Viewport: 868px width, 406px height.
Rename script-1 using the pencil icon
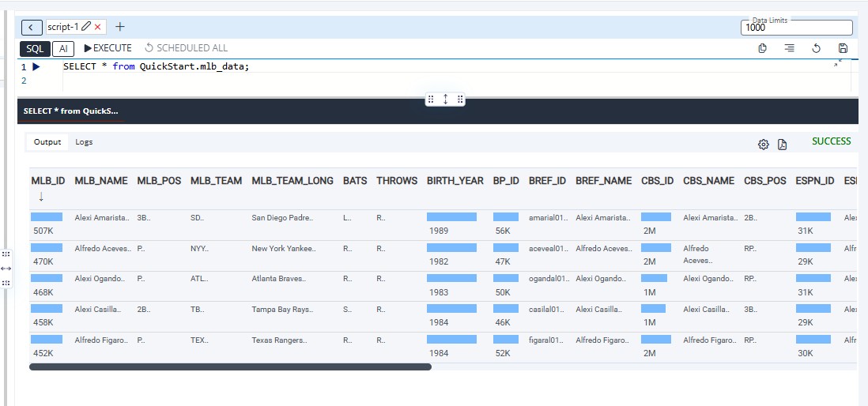click(86, 27)
